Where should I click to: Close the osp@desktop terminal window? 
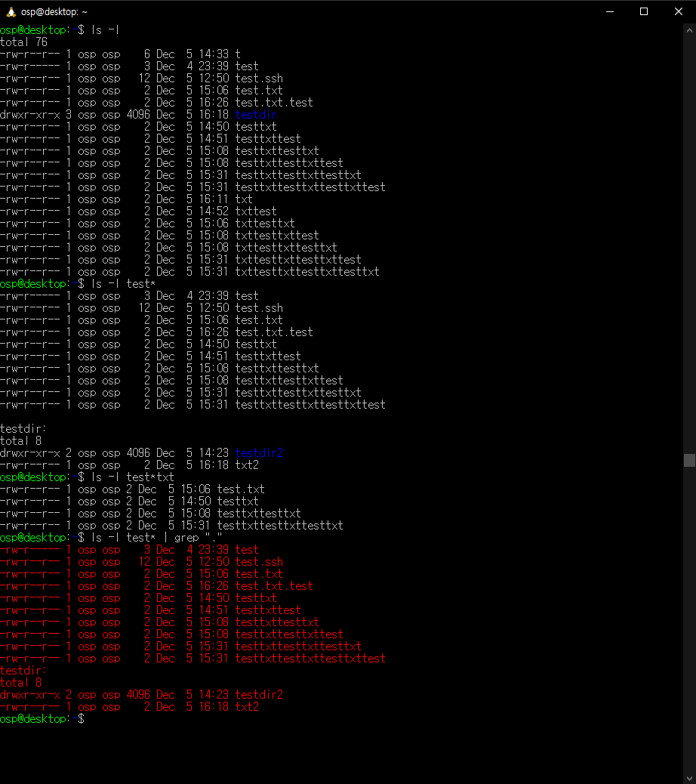tap(679, 11)
